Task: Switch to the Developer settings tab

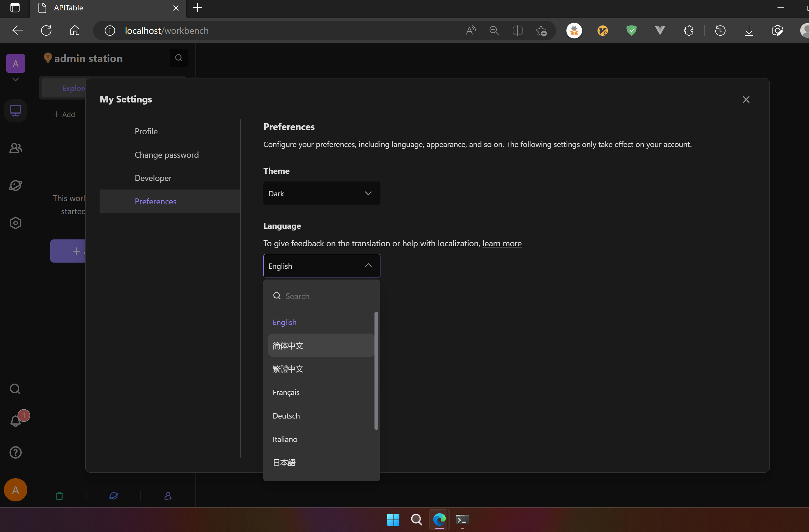Action: pyautogui.click(x=153, y=178)
